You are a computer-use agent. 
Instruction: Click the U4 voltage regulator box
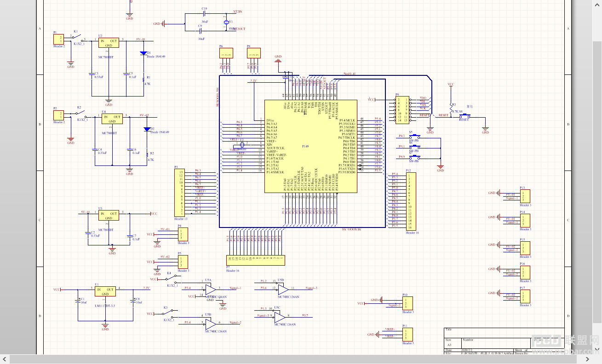click(112, 119)
